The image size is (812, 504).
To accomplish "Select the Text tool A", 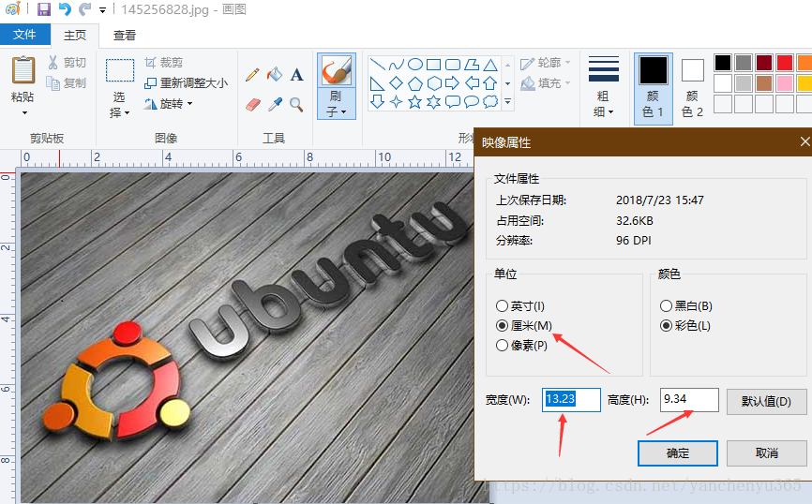I will pos(296,75).
